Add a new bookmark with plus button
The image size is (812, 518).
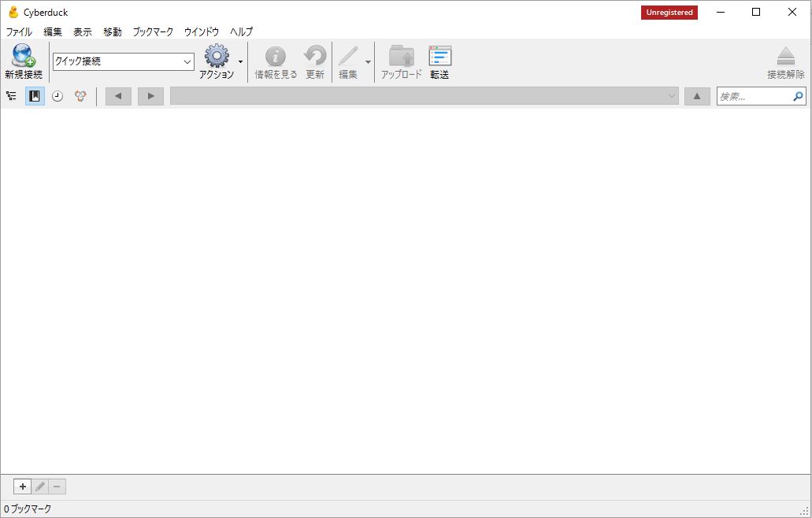[x=22, y=487]
